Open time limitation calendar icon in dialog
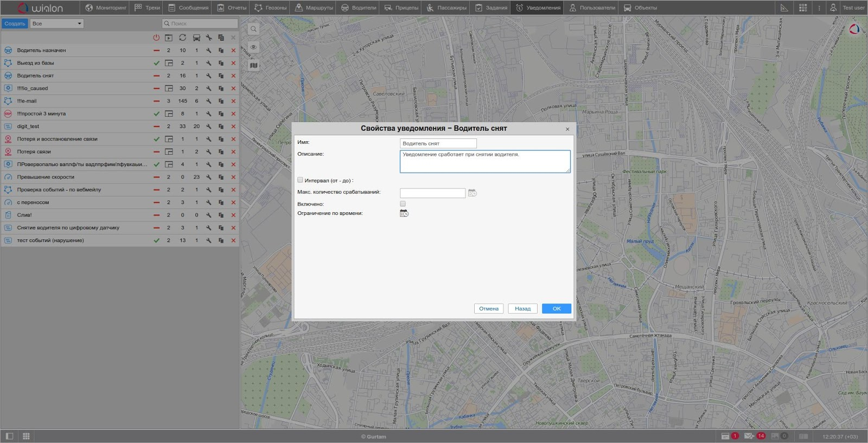The width and height of the screenshot is (868, 443). (404, 213)
